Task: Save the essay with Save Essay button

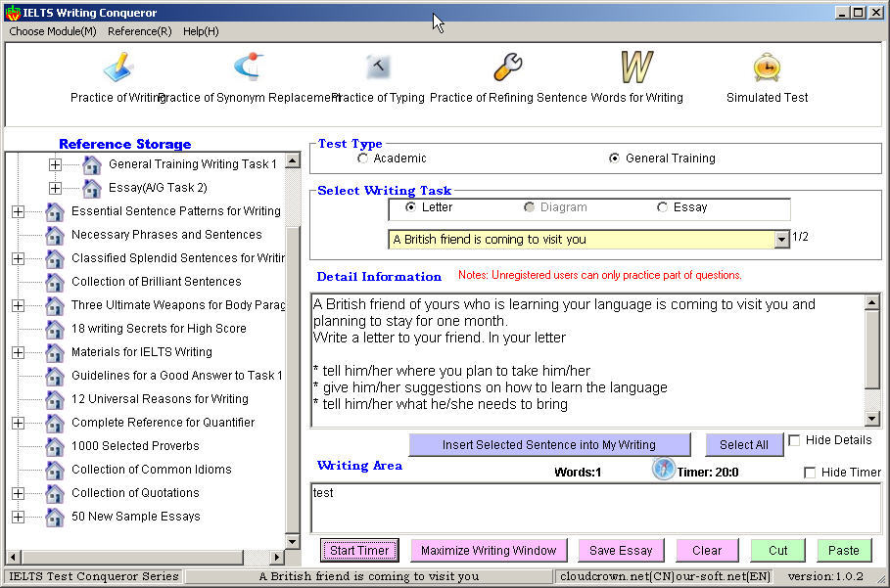Action: 621,551
